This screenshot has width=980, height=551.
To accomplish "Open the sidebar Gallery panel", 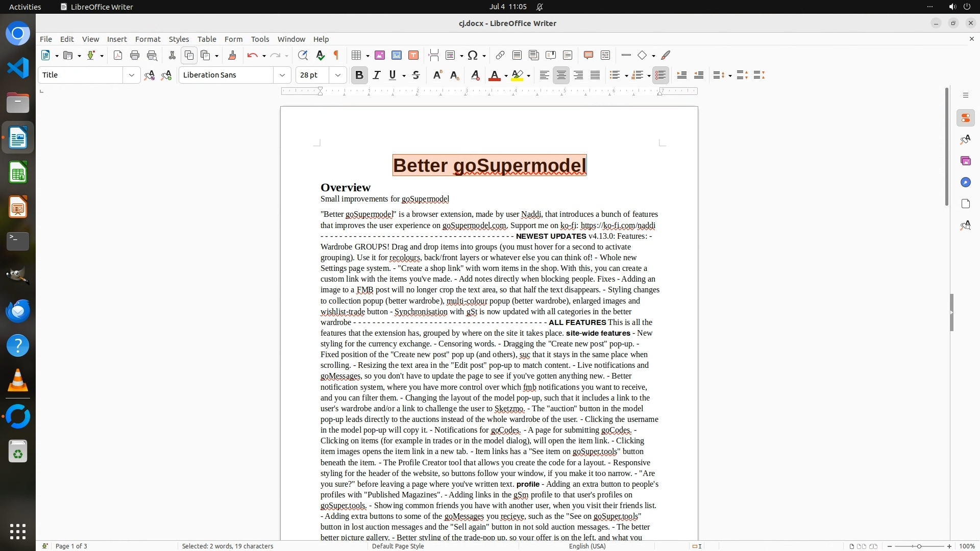I will point(965,161).
